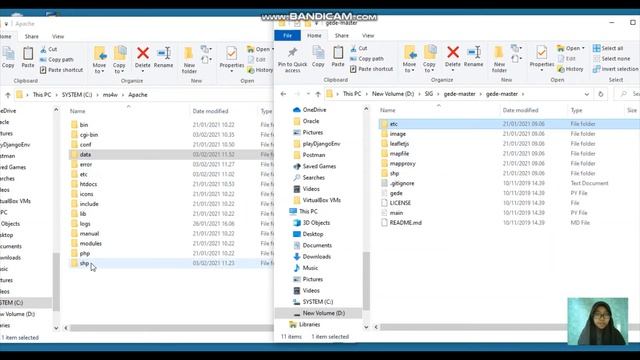Go up one level in Apache window

point(7,95)
